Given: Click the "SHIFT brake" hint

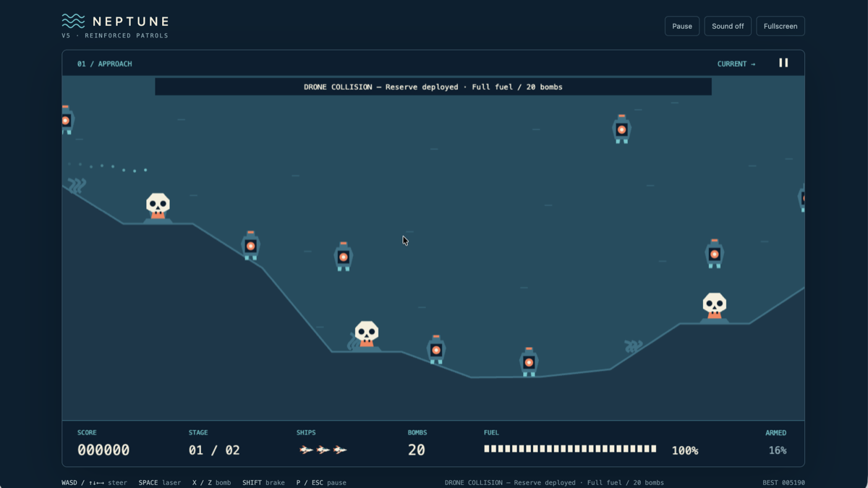Looking at the screenshot, I should [263, 482].
